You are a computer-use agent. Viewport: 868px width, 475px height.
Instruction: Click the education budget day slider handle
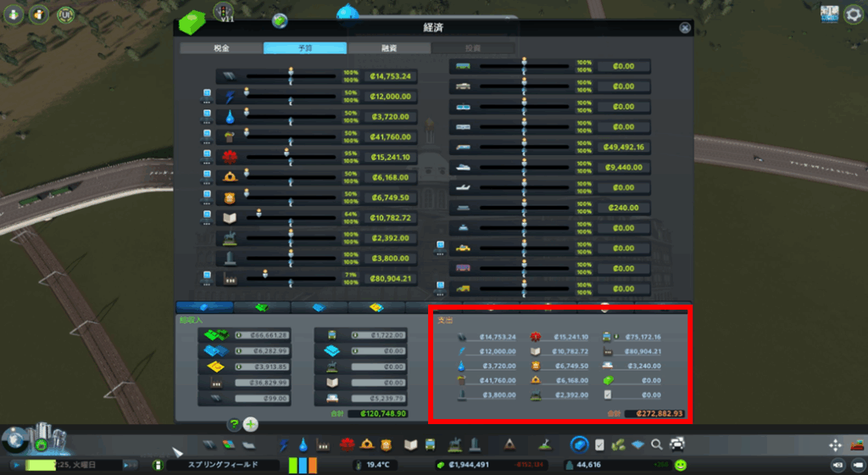[259, 213]
